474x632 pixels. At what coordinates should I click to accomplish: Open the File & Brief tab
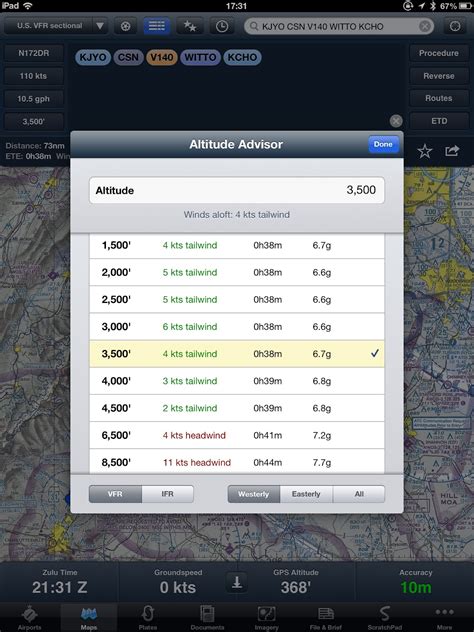(x=326, y=617)
